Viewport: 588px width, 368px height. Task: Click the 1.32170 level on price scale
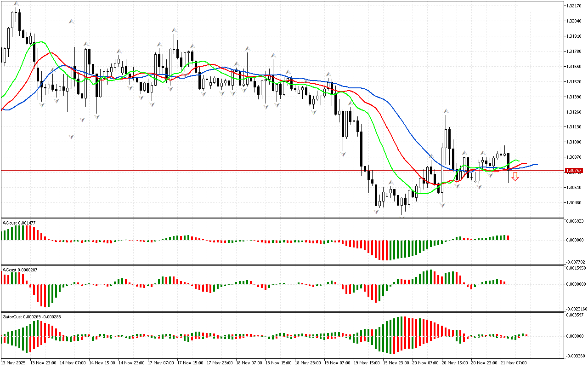(x=575, y=6)
